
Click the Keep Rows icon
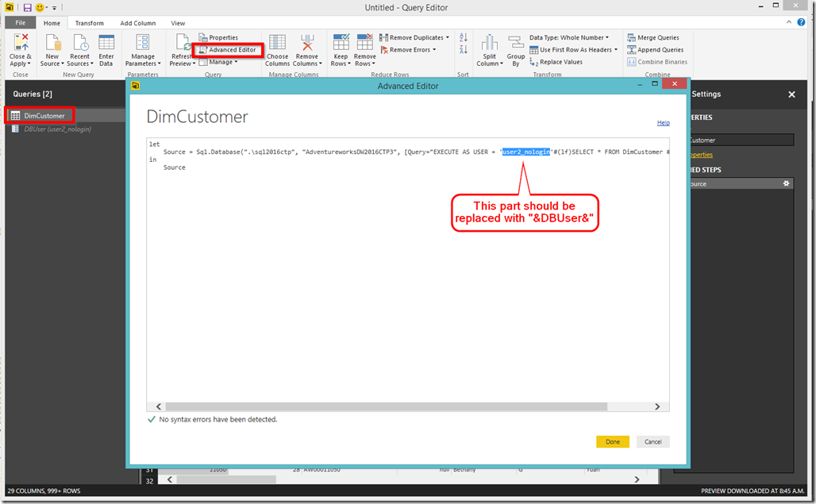click(341, 42)
